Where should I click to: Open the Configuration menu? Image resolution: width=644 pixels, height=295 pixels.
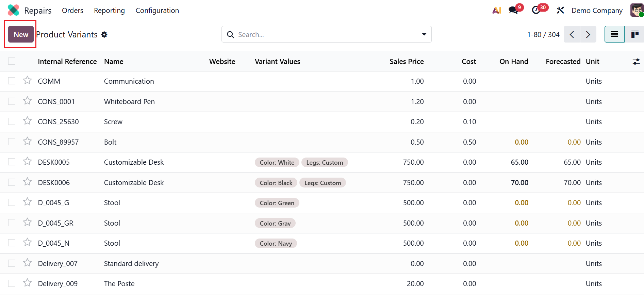point(157,11)
